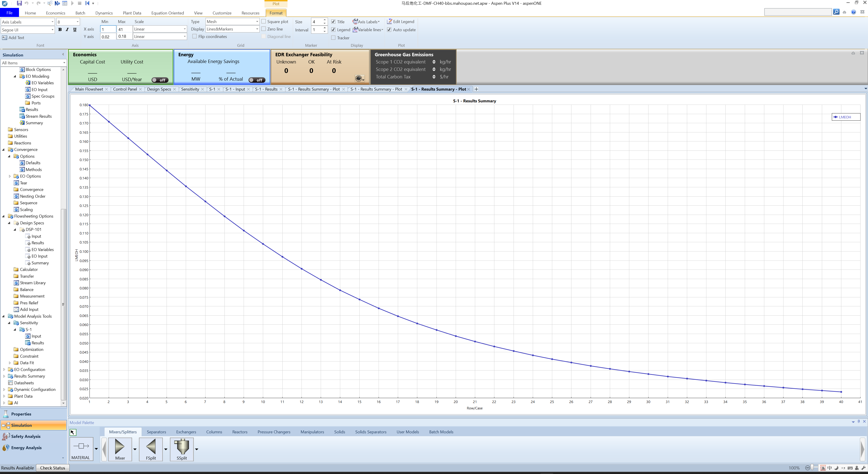Switch to the Properties environment
Viewport: 868px width, 474px height.
click(33, 414)
